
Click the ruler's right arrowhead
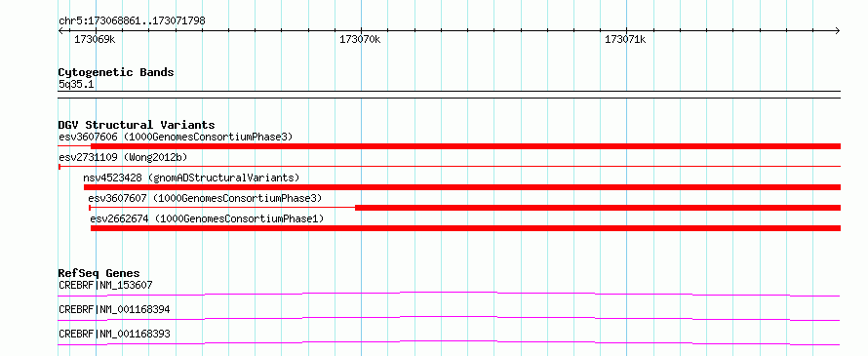[838, 30]
